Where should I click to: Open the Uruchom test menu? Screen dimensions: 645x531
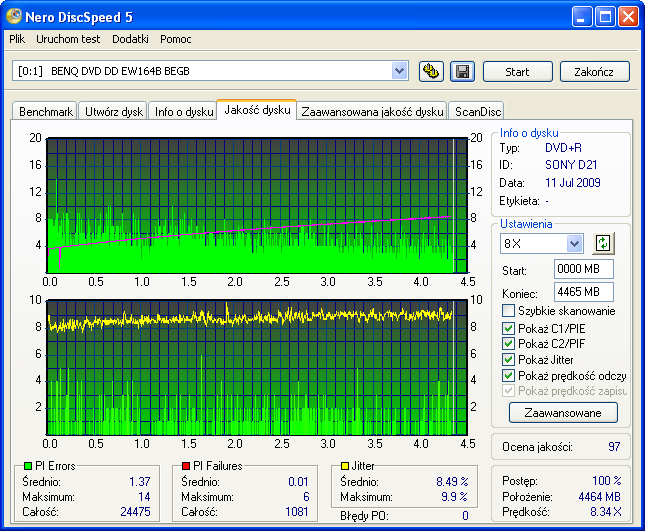(68, 39)
